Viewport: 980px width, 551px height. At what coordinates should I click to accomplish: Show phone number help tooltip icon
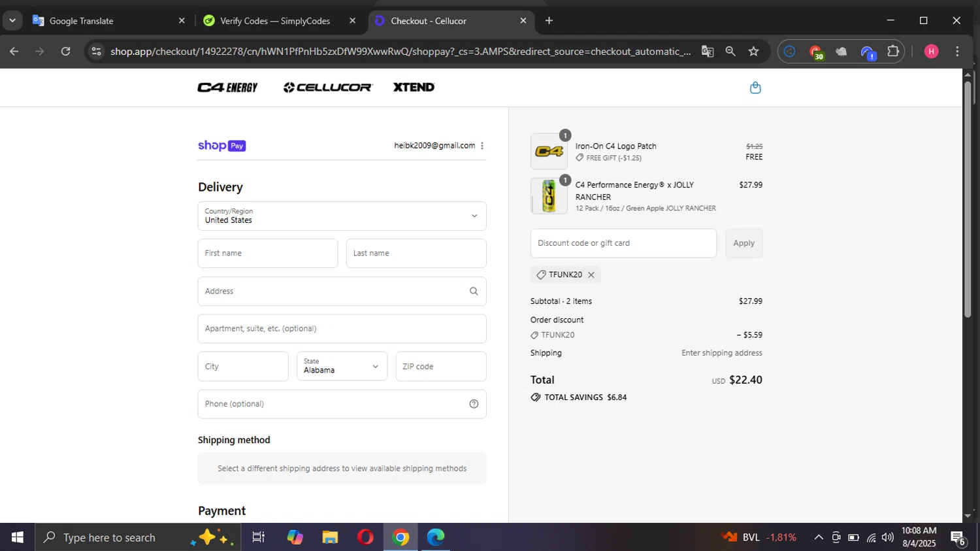(474, 404)
